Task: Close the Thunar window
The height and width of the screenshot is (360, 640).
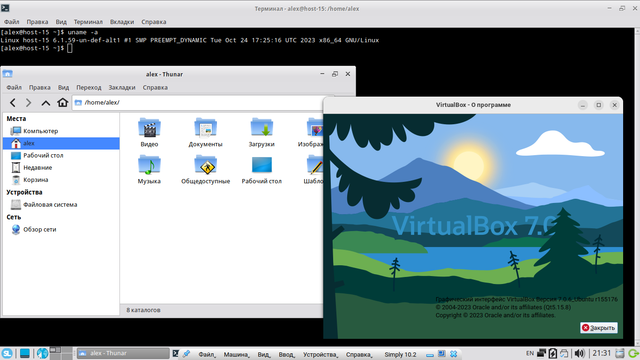Action: (x=348, y=74)
